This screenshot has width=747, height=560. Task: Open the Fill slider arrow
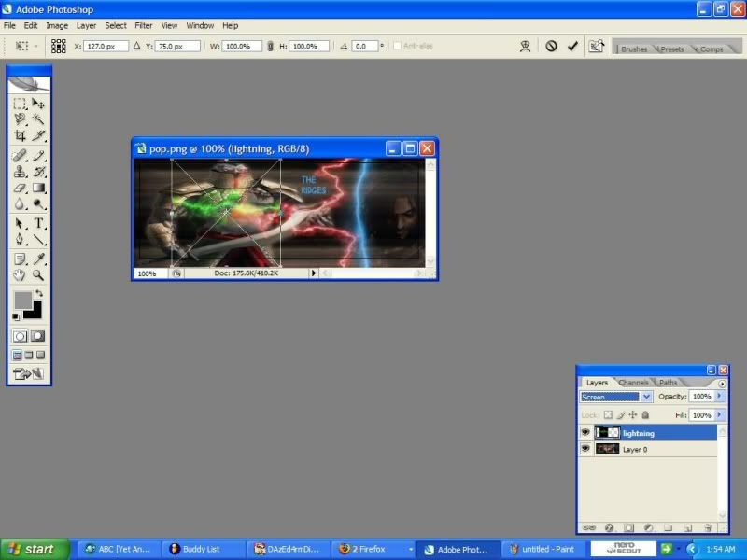pos(719,414)
